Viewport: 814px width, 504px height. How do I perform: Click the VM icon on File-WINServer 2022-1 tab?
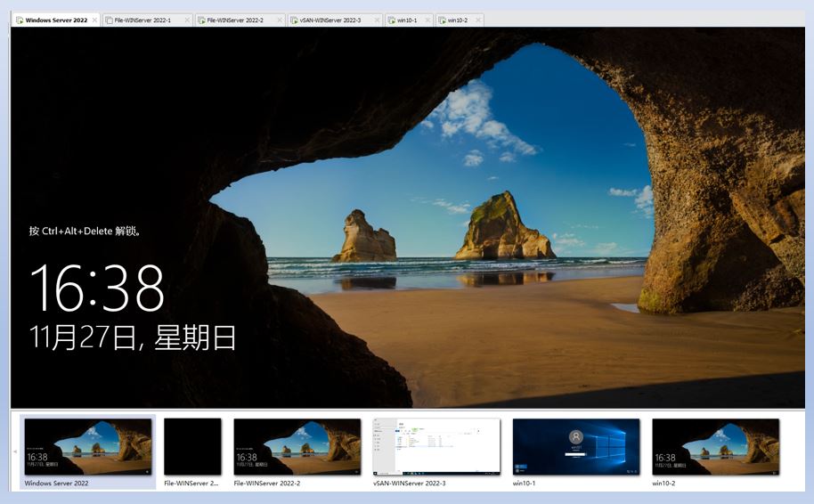pos(109,20)
